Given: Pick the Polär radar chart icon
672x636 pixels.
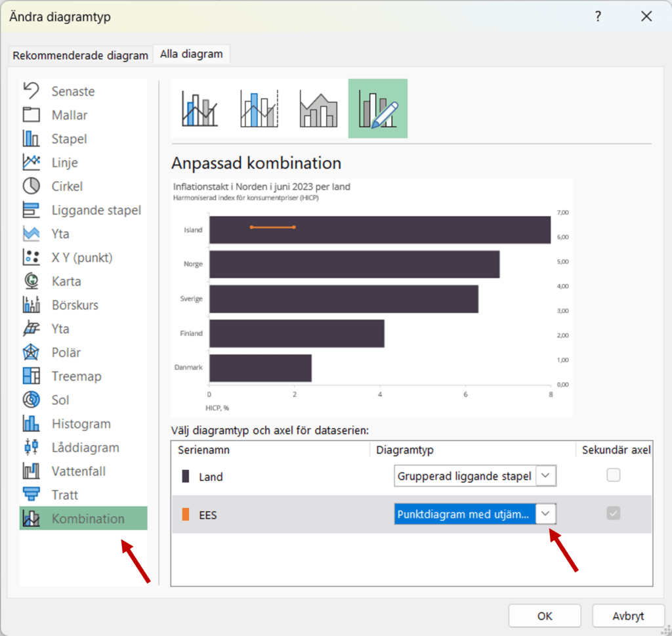Looking at the screenshot, I should (31, 352).
